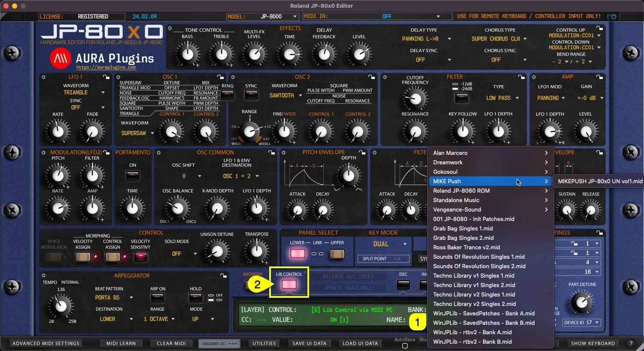The height and width of the screenshot is (351, 644).
Task: Toggle the Modulation(LFO2) lock icon
Action: coord(106,152)
